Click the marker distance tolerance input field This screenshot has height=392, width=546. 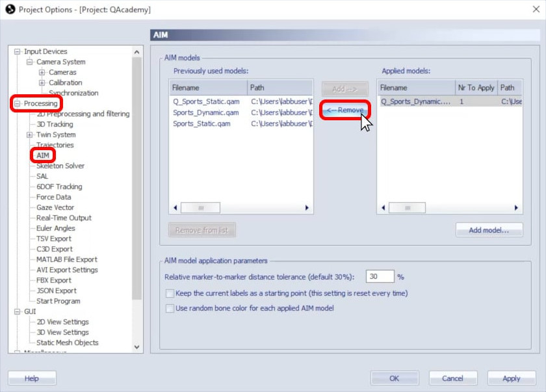380,277
